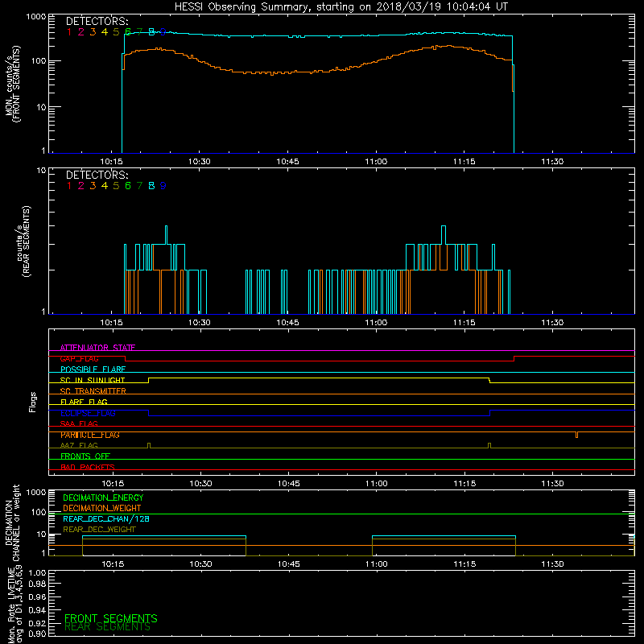Click the ECLIPSE_FLAG label

pos(88,413)
